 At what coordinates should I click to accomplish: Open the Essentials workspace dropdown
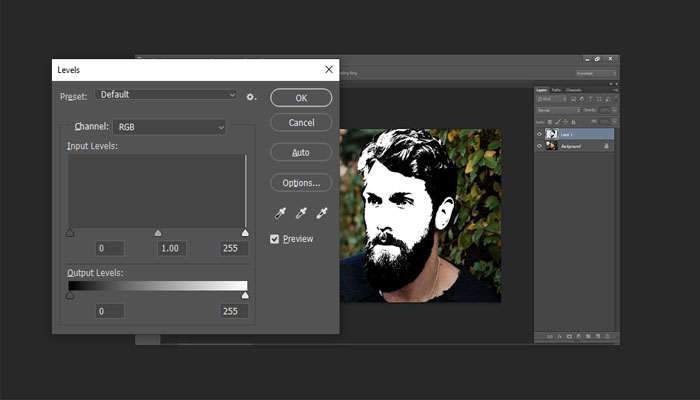click(595, 73)
